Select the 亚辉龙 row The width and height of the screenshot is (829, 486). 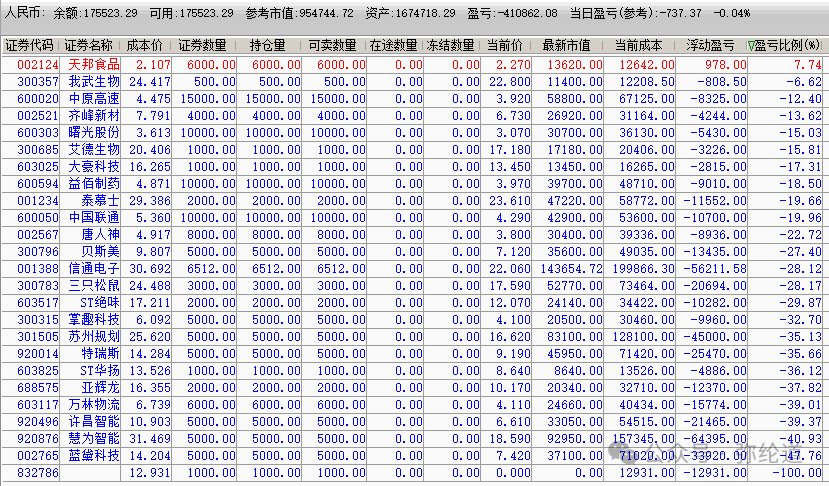pyautogui.click(x=412, y=388)
